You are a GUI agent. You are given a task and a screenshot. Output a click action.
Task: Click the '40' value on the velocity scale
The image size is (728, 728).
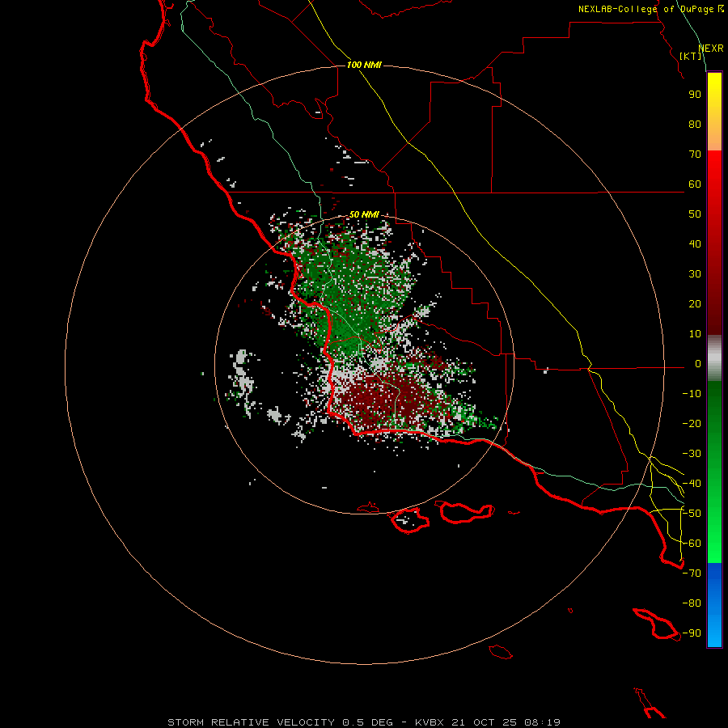[x=695, y=244]
